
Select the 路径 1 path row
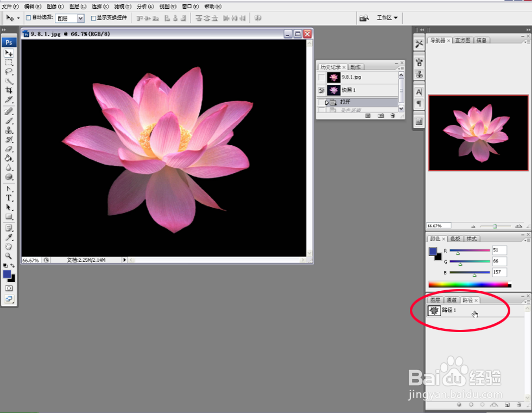(476, 310)
